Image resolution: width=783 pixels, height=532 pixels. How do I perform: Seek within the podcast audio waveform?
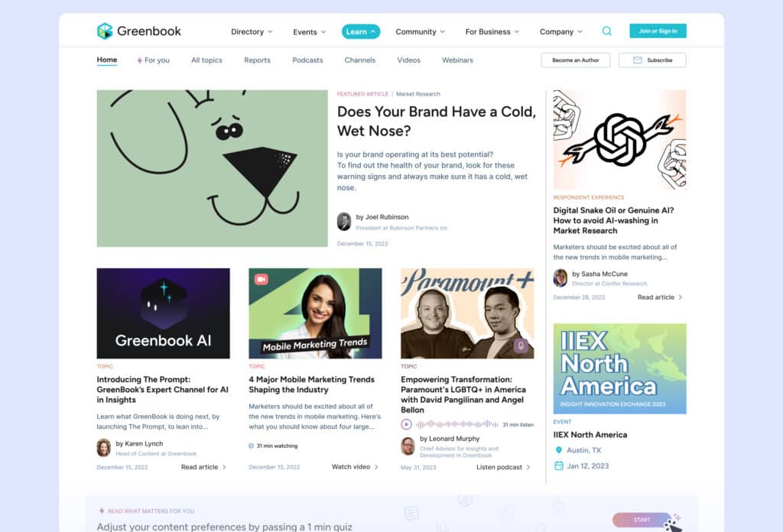456,424
